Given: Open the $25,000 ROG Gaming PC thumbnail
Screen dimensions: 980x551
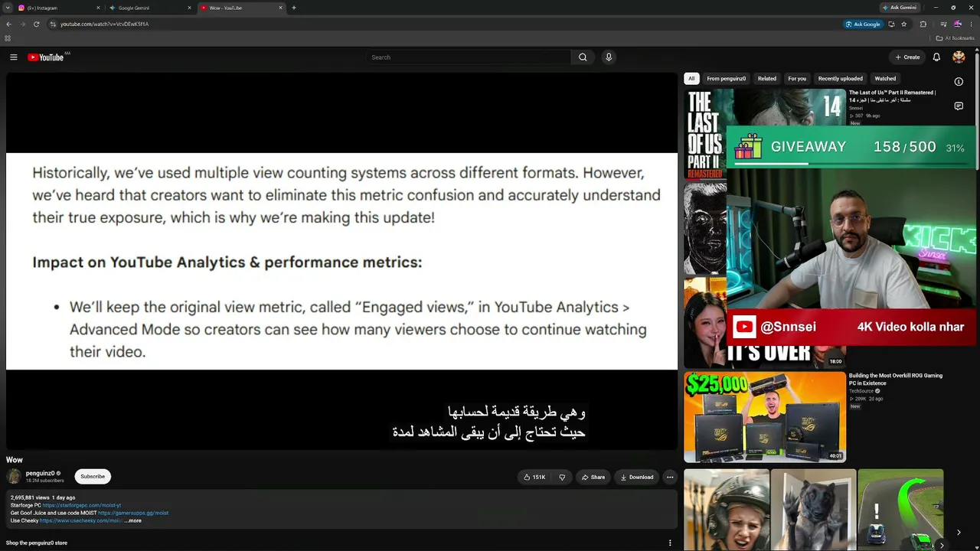Looking at the screenshot, I should (765, 417).
